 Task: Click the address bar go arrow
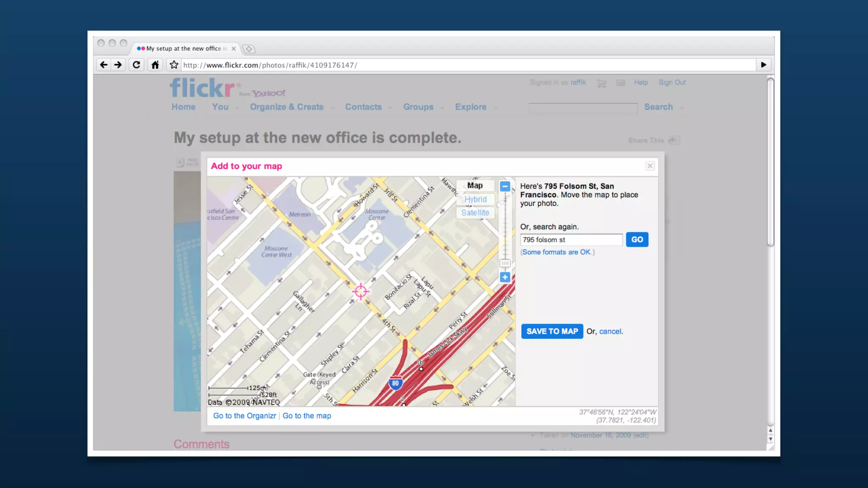(763, 65)
